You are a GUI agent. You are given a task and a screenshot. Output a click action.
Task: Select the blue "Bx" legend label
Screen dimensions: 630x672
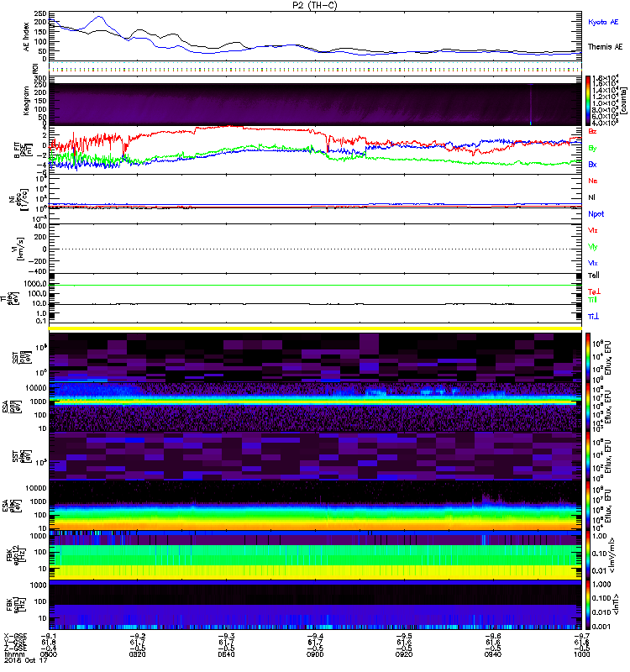(x=592, y=165)
